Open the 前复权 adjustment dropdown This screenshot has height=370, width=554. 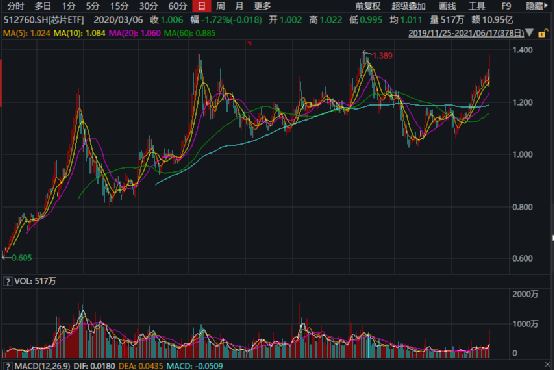pos(367,6)
